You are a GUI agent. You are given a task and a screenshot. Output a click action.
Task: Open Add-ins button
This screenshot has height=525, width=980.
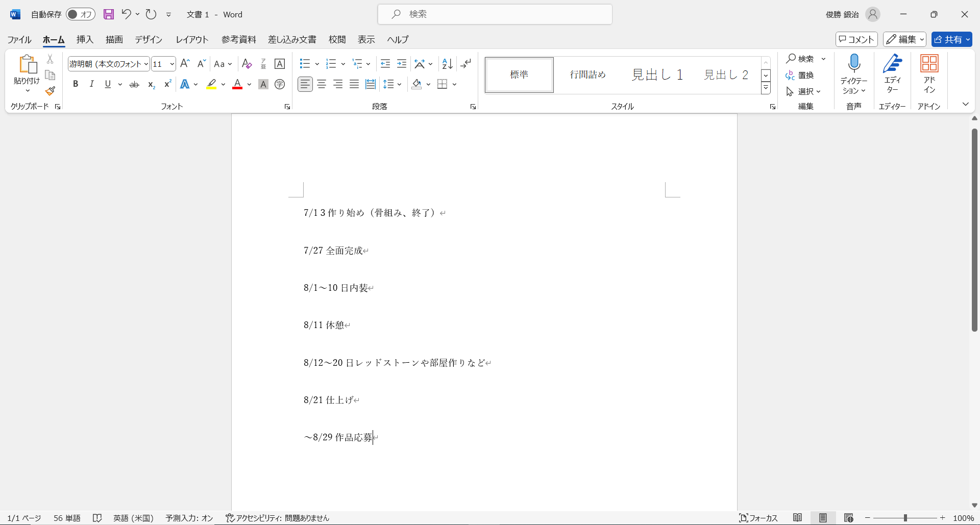pos(929,74)
